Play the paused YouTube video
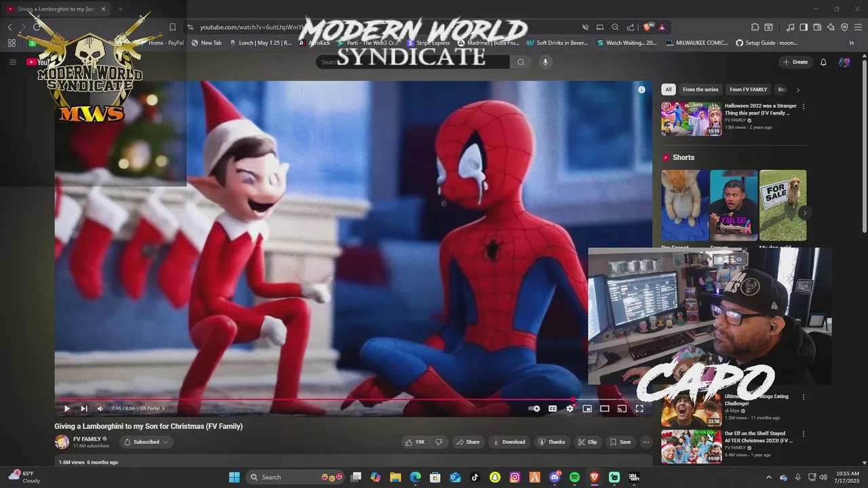This screenshot has width=868, height=488. (x=66, y=409)
